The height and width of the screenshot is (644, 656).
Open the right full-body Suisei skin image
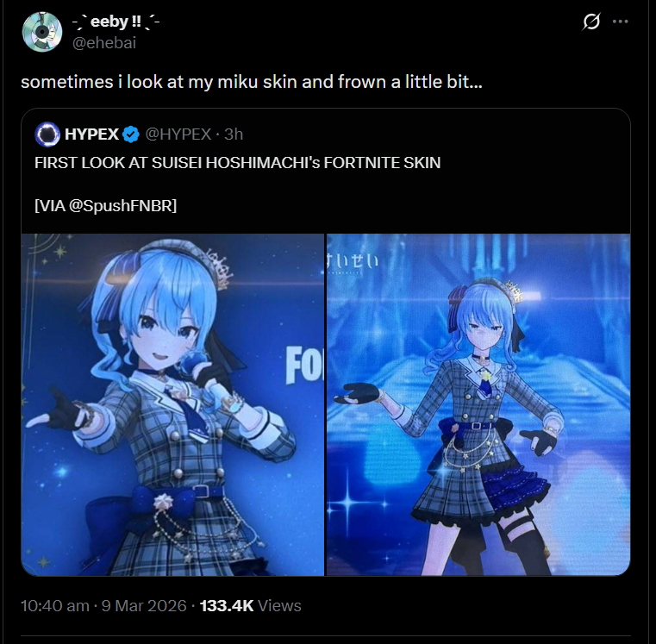(x=478, y=404)
